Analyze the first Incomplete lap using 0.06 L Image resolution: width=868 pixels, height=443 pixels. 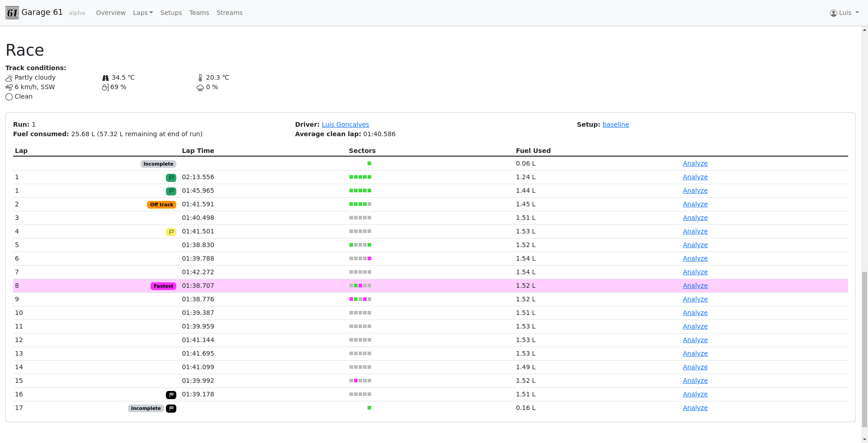695,163
